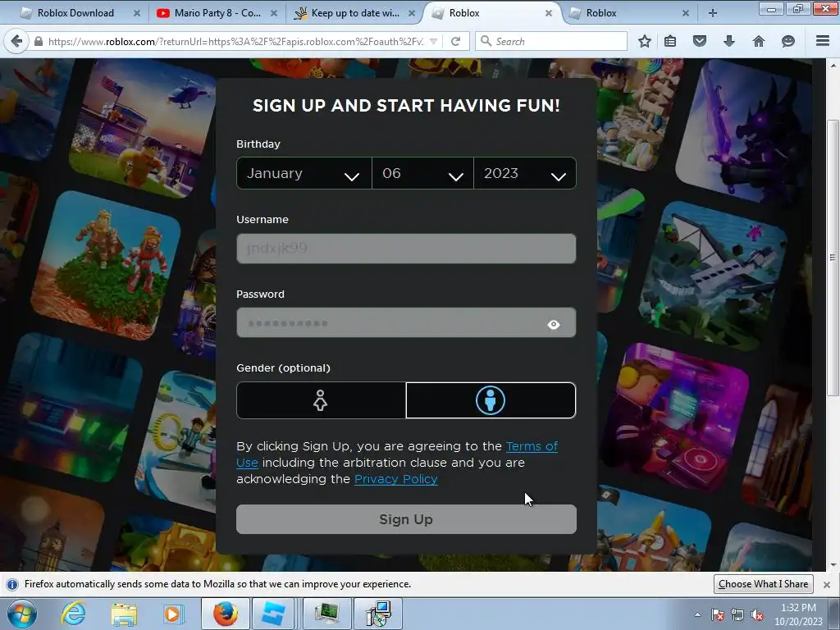This screenshot has width=840, height=630.
Task: Select the female gender option
Action: coord(321,400)
